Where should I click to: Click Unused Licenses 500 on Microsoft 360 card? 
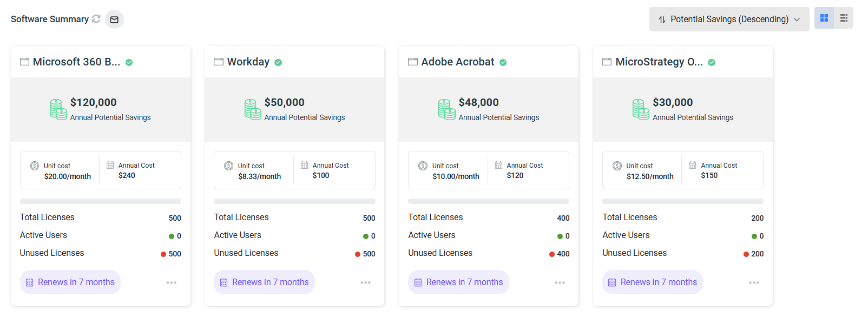tap(101, 253)
